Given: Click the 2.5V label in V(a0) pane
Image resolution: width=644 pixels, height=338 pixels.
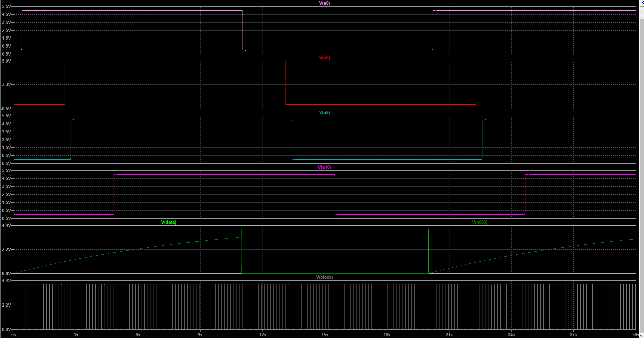Looking at the screenshot, I should pyautogui.click(x=6, y=30).
